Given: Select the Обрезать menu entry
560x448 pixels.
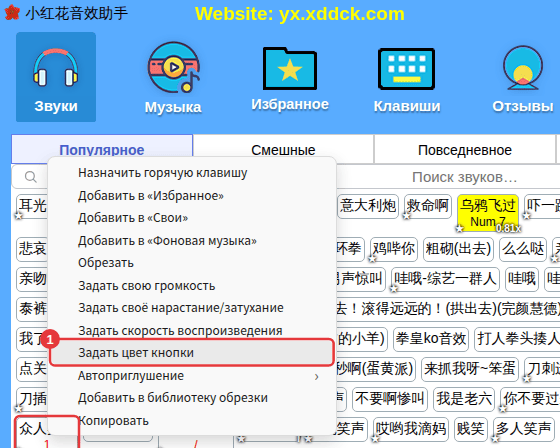Looking at the screenshot, I should pyautogui.click(x=192, y=263).
